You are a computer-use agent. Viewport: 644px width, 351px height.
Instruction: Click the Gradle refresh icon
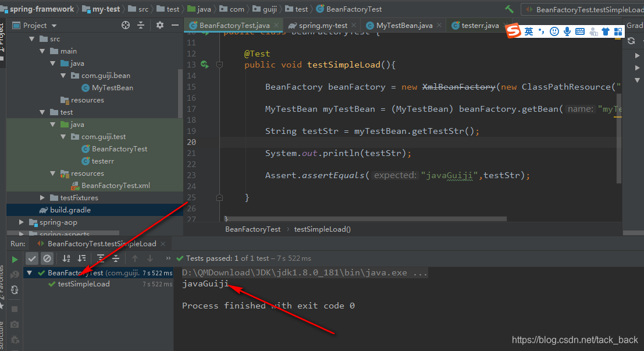coord(631,41)
